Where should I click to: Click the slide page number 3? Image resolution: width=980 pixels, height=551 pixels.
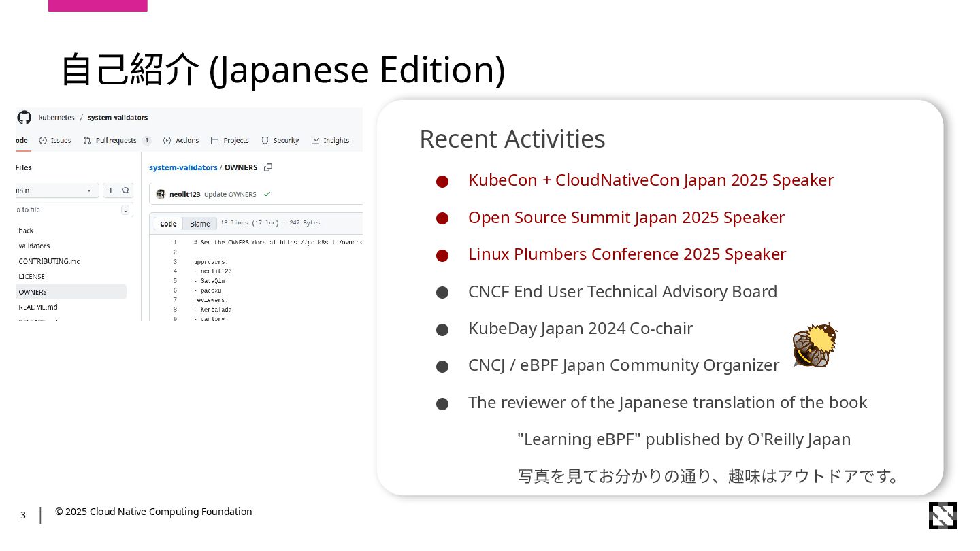pos(22,515)
